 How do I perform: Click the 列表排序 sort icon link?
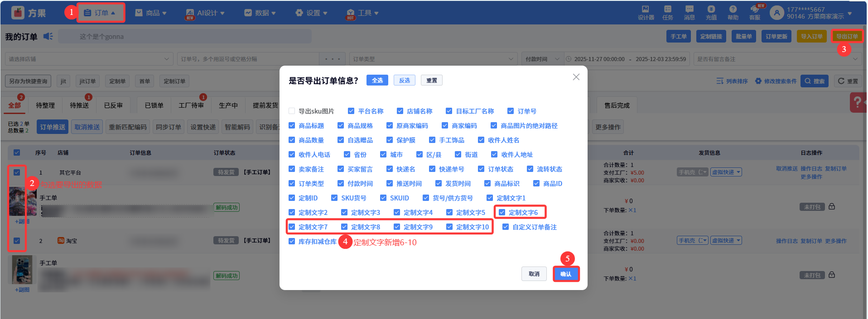click(x=732, y=81)
